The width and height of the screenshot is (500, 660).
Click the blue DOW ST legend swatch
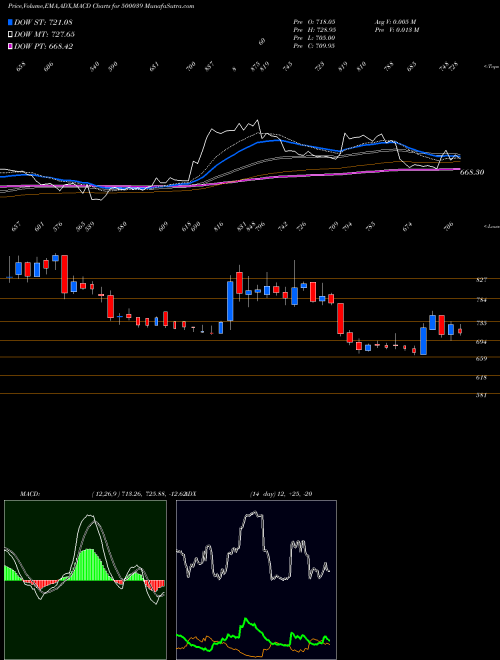pyautogui.click(x=10, y=22)
